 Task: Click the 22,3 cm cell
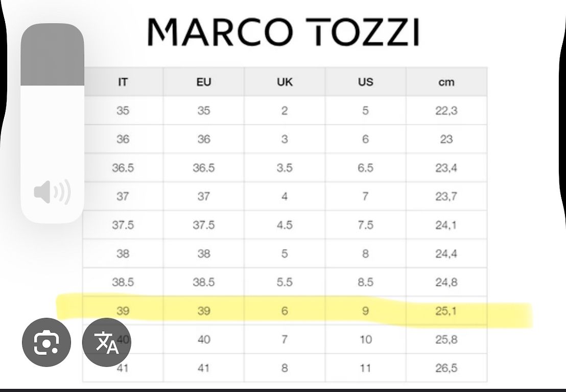pyautogui.click(x=446, y=110)
